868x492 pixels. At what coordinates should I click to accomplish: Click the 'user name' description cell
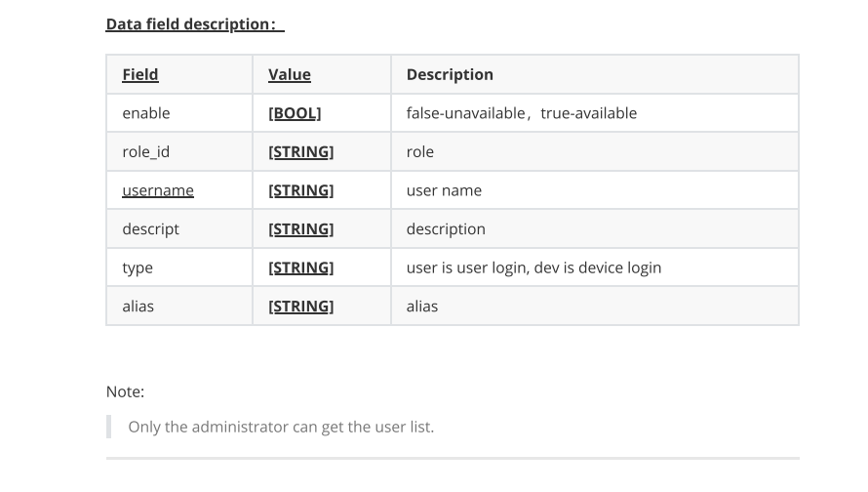click(595, 190)
